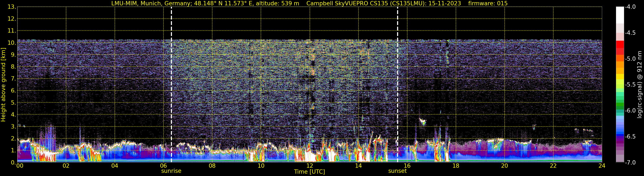Click the '20' time tick label

(505, 166)
